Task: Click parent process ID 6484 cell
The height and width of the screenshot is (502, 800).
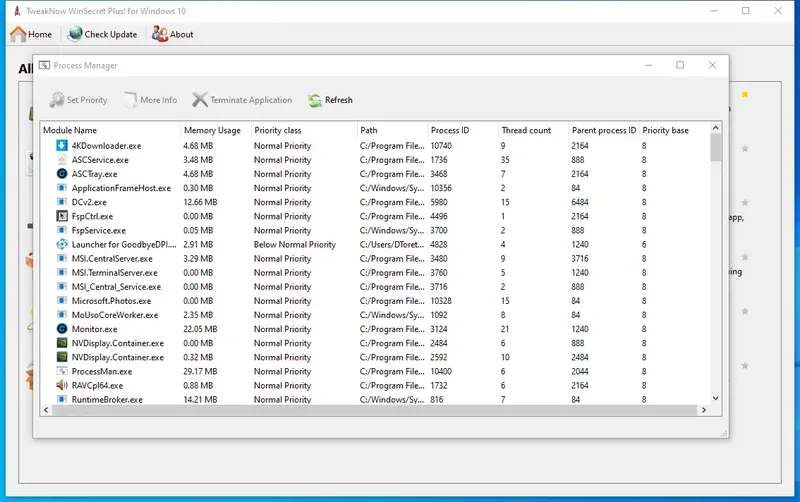Action: coord(580,202)
